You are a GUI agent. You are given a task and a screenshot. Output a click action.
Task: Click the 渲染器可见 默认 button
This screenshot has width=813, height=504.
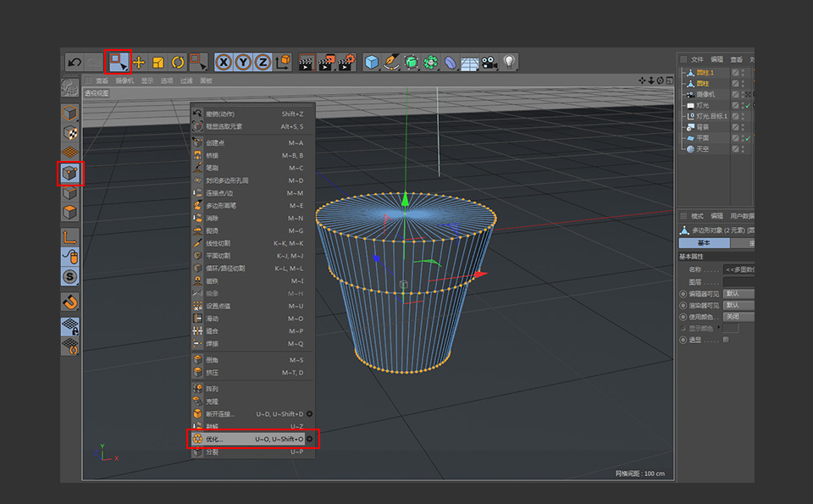pos(739,305)
